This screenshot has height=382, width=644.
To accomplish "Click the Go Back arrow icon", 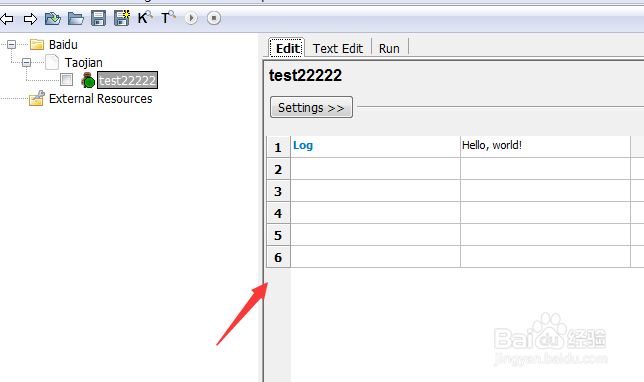I will pos(7,18).
